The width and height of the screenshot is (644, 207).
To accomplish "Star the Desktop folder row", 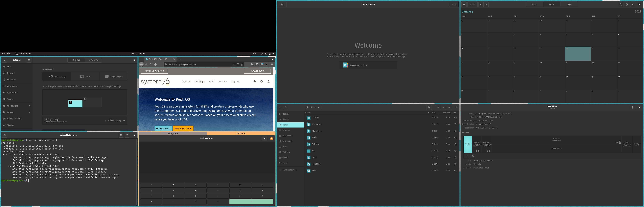I will coord(455,118).
